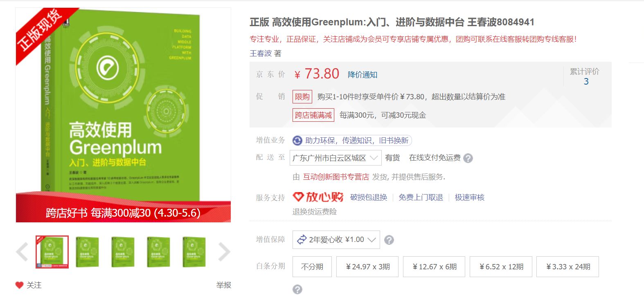
Task: Select ¥6.52 x 12期 installment option
Action: (x=501, y=266)
